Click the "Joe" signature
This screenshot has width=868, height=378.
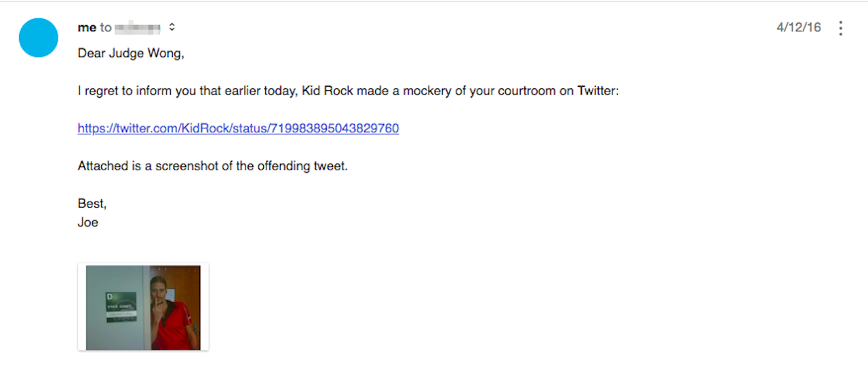coord(88,222)
